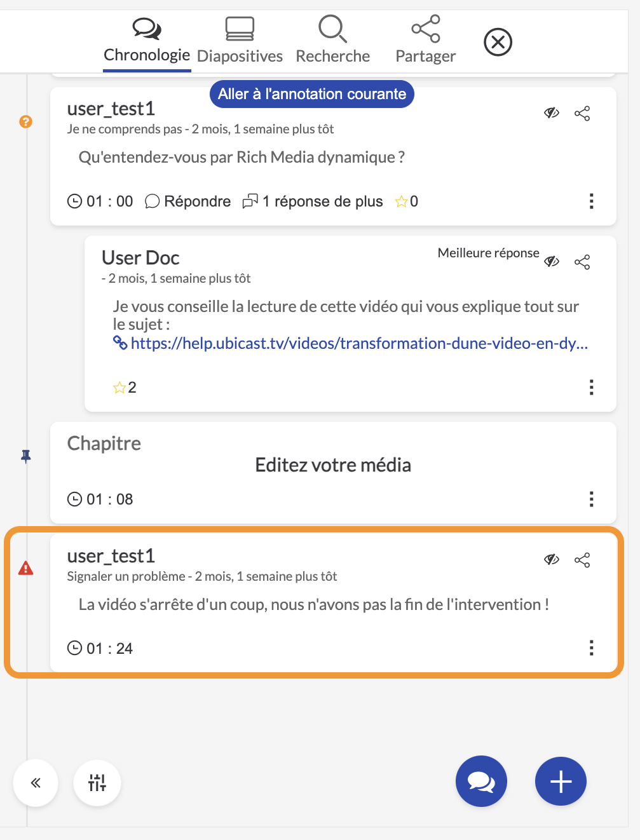This screenshot has width=640, height=840.
Task: Star the User Doc reply rated 2
Action: (x=119, y=388)
